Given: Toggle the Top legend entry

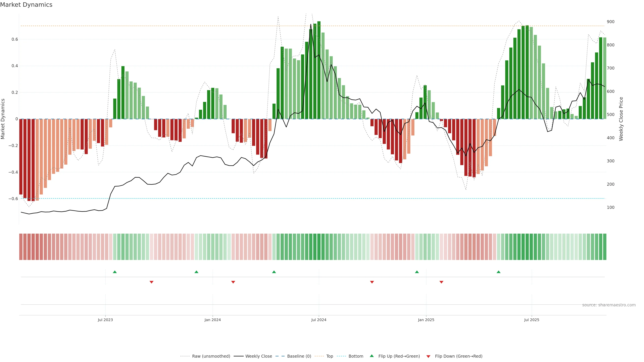Looking at the screenshot, I should [x=330, y=356].
